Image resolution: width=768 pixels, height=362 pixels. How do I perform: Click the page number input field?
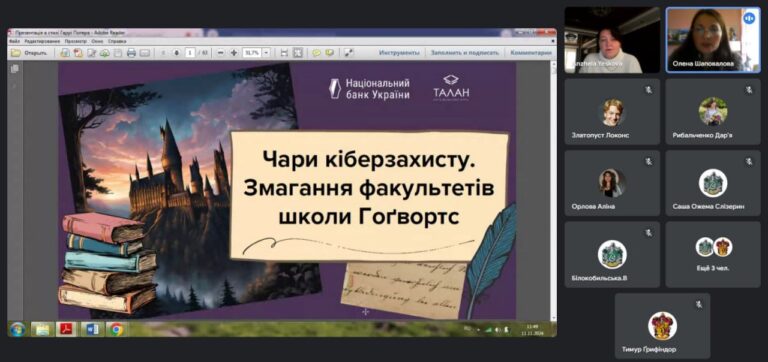click(190, 53)
